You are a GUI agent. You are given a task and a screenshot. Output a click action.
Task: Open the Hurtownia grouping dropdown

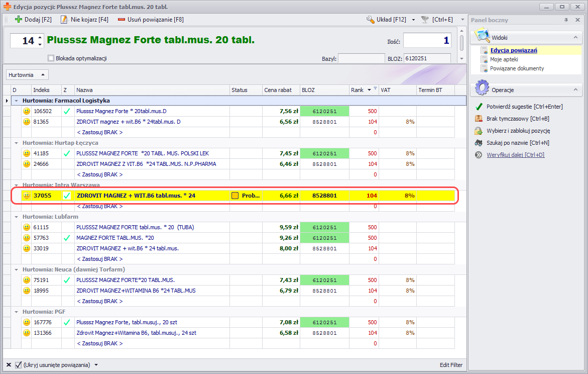coord(27,75)
